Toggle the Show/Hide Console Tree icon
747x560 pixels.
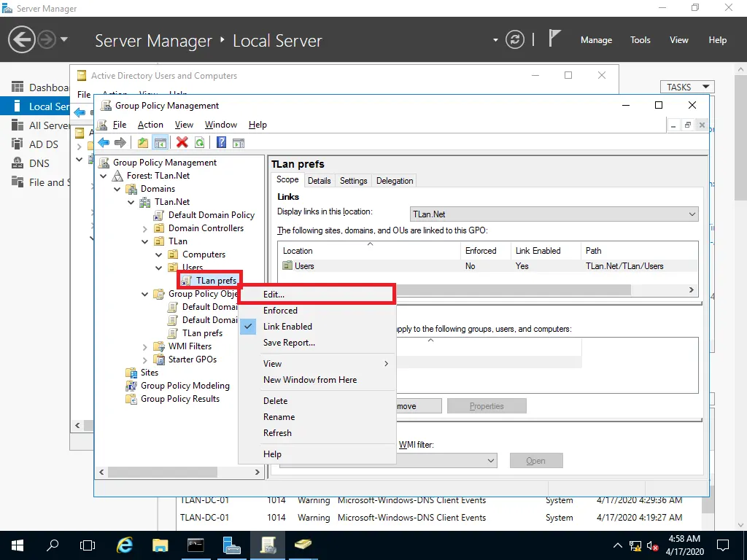tap(160, 142)
